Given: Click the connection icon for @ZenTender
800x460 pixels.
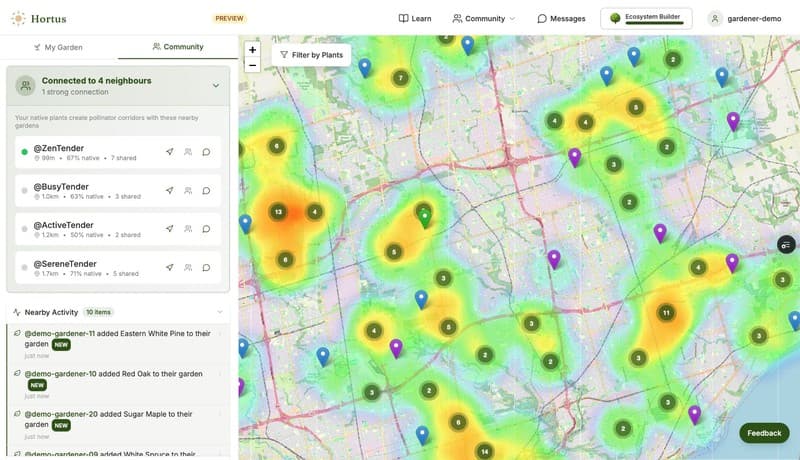Looking at the screenshot, I should click(x=188, y=152).
